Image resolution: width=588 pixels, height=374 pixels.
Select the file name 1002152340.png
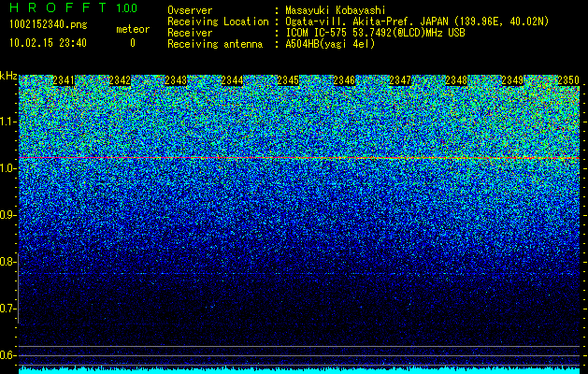49,25
